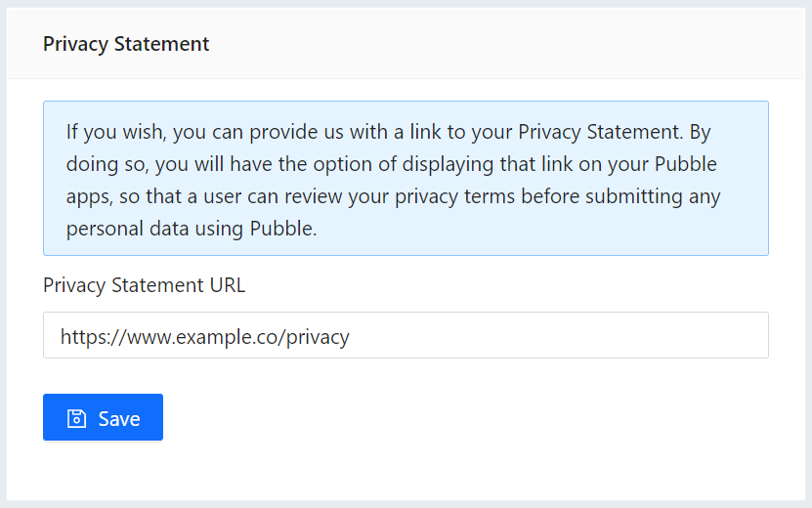Click the info text line starting 'If you wish'
This screenshot has width=812, height=508.
(x=293, y=131)
